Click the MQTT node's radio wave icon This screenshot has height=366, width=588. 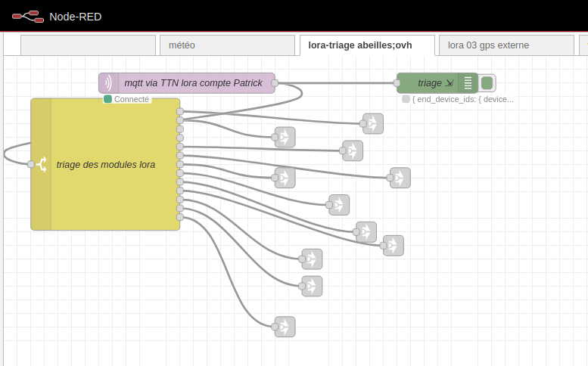[107, 83]
